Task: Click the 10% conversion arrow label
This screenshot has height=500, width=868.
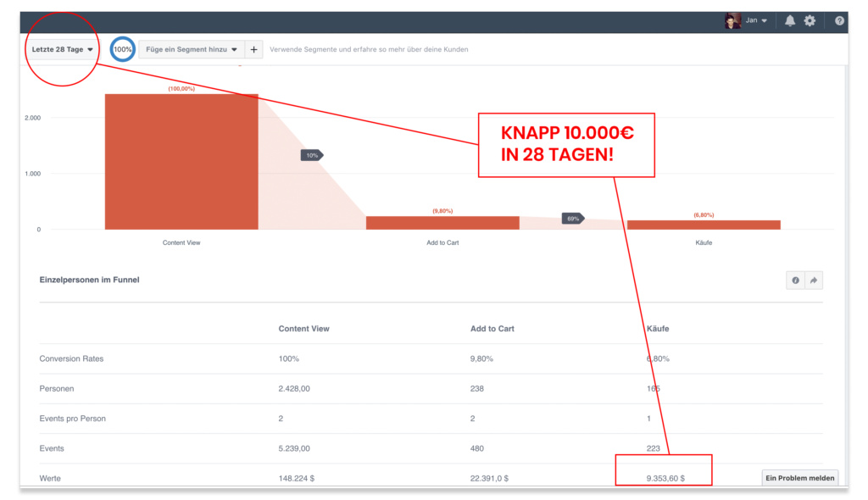Action: (312, 156)
